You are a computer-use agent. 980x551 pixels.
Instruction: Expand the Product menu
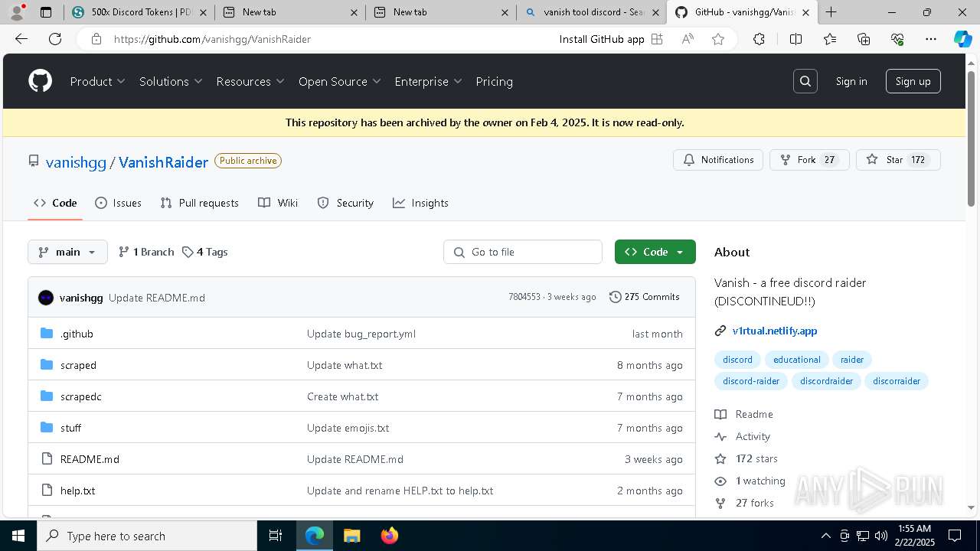pyautogui.click(x=98, y=81)
